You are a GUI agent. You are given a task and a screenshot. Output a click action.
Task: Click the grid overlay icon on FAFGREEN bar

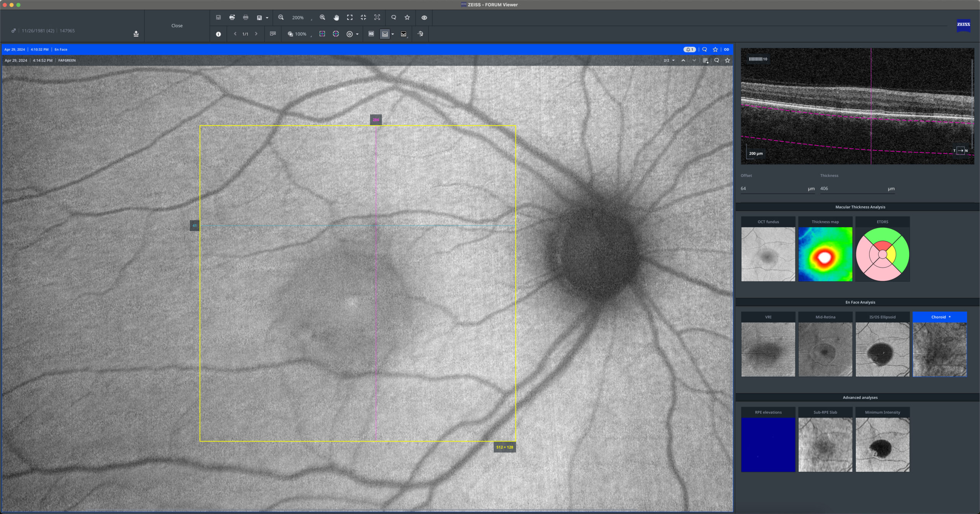coord(705,60)
